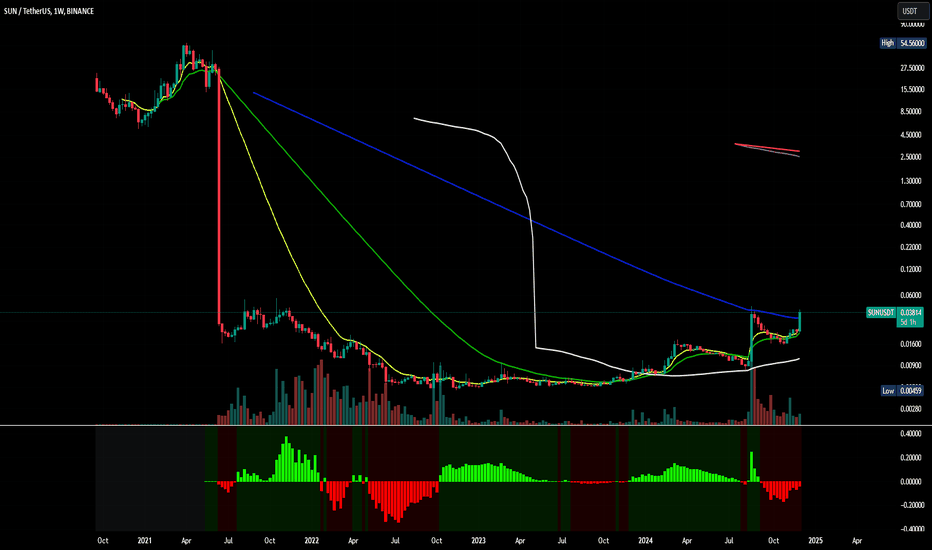This screenshot has width=932, height=550.
Task: Click the 2024 time axis label
Action: [x=646, y=540]
